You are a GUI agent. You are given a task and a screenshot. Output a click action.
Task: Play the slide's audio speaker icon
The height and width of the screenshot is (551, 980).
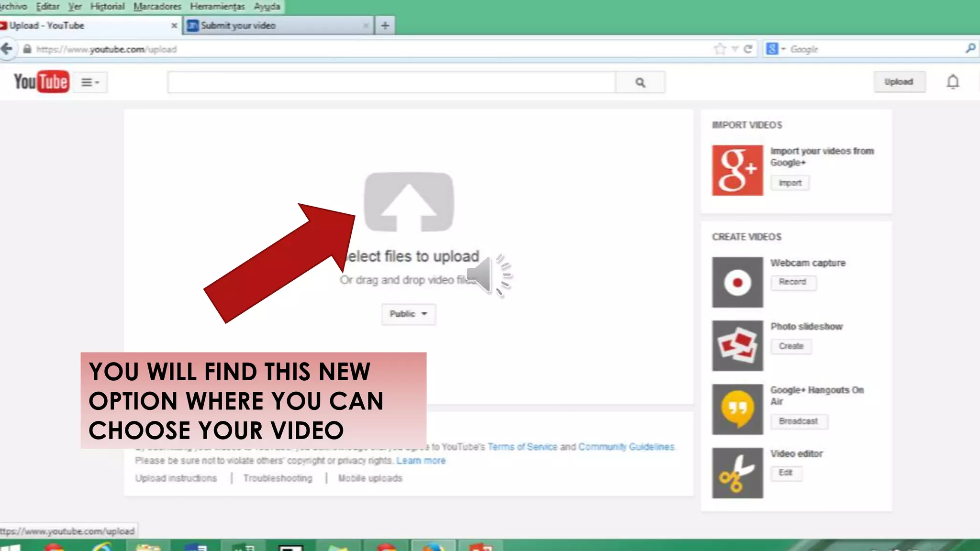pos(489,275)
